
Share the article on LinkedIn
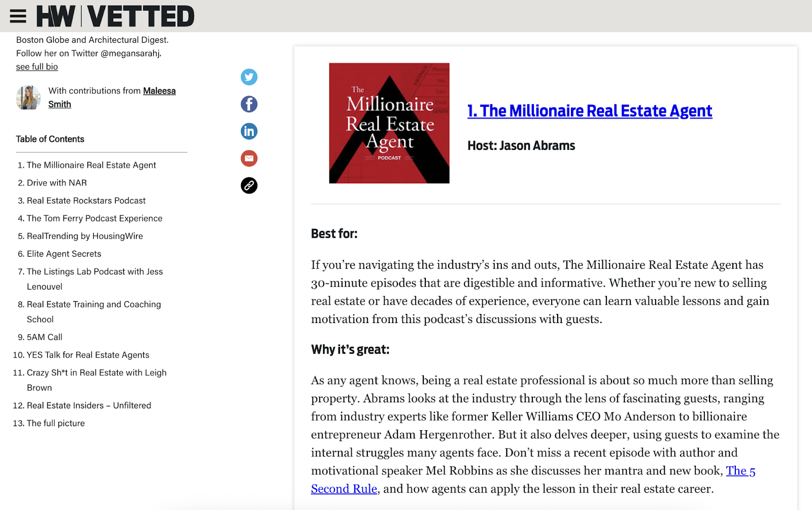pos(249,131)
